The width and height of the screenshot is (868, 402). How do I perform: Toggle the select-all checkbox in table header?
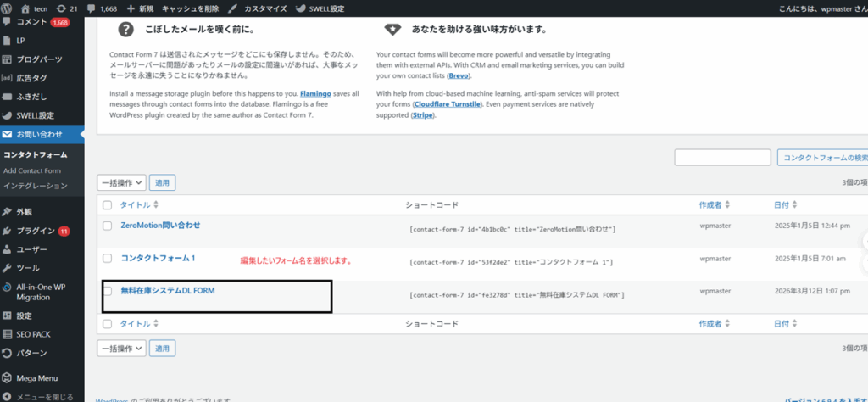(x=107, y=205)
